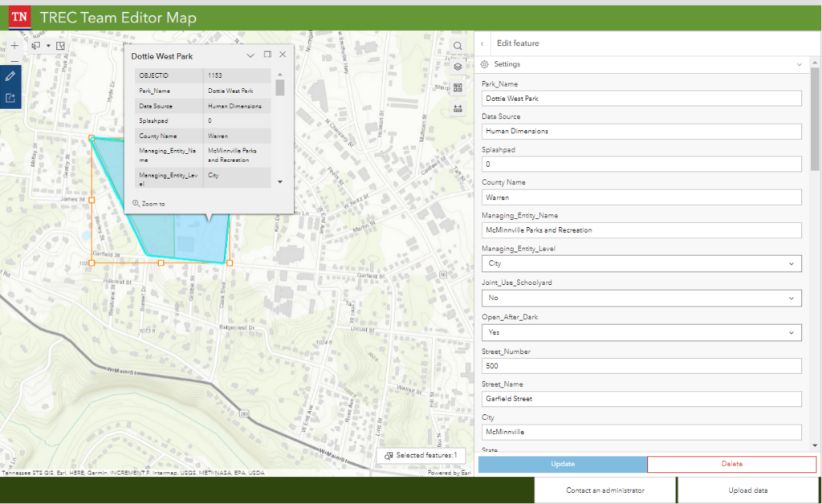Viewport: 822px width, 504px height.
Task: Open the layers list icon
Action: (458, 67)
